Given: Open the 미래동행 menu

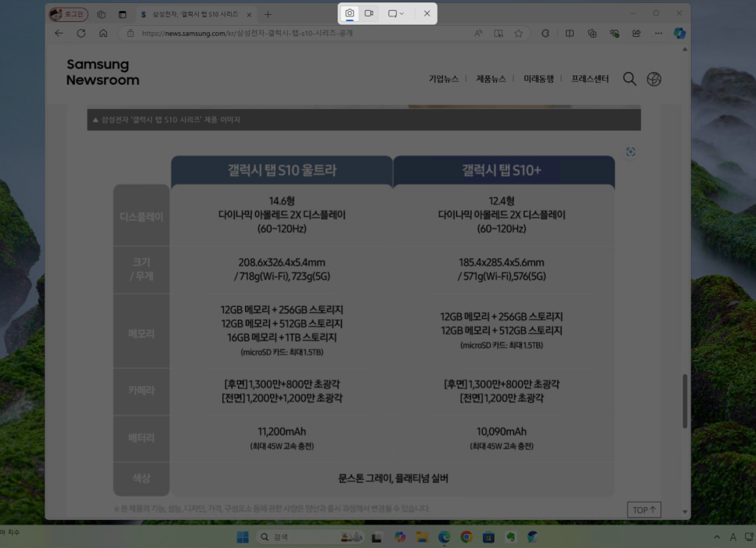Looking at the screenshot, I should [538, 78].
